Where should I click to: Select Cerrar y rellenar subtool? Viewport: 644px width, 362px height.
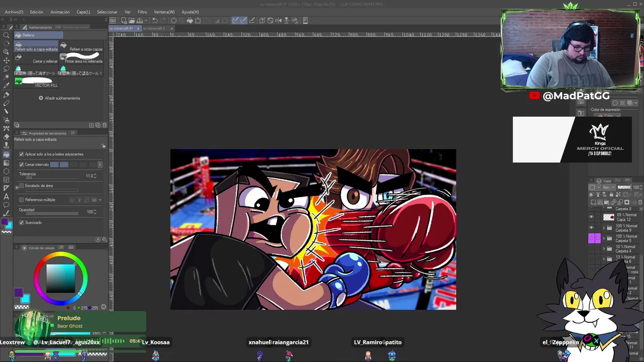tap(37, 59)
